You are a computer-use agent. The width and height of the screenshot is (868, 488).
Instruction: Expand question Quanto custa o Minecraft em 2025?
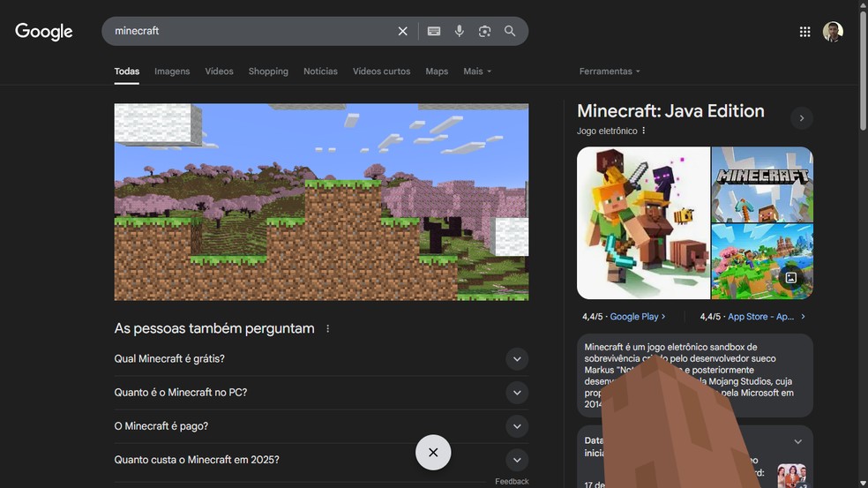pos(321,460)
